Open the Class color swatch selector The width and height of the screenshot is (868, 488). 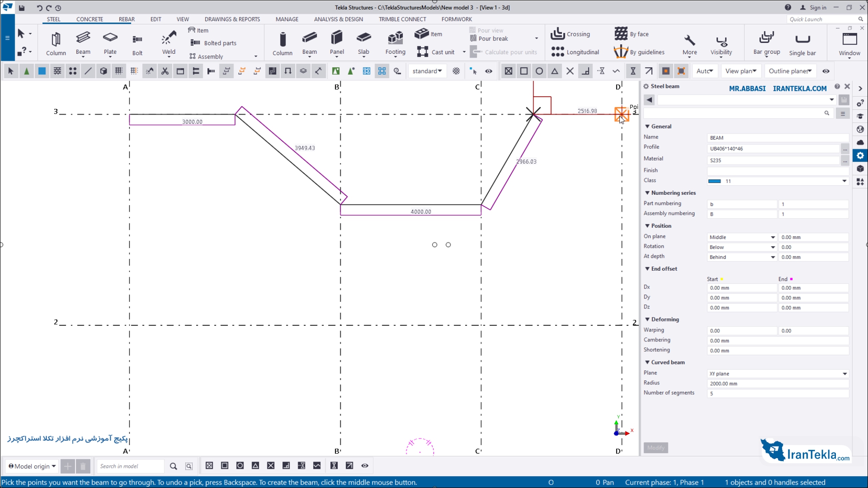778,181
